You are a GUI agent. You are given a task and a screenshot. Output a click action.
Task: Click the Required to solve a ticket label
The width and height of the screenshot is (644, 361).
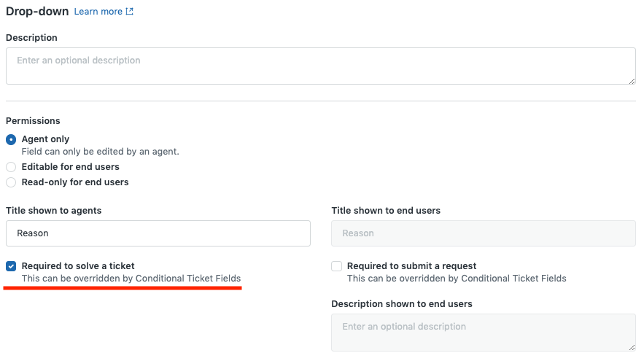point(78,266)
